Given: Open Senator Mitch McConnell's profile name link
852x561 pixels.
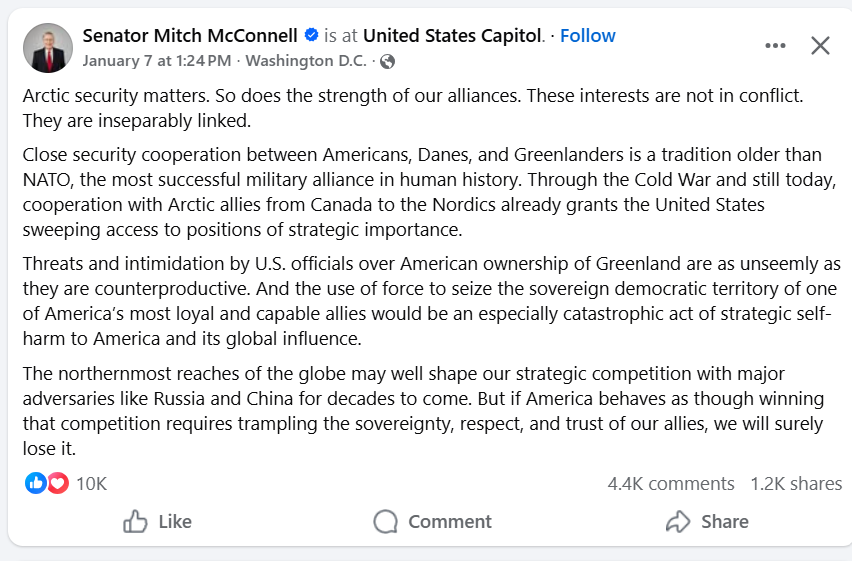Looking at the screenshot, I should pyautogui.click(x=190, y=36).
